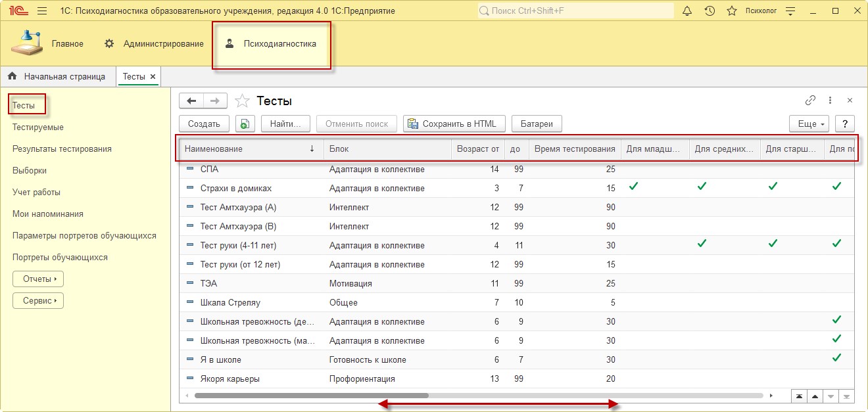The height and width of the screenshot is (412, 868).
Task: Click the row icon of СПА
Action: pyautogui.click(x=191, y=169)
